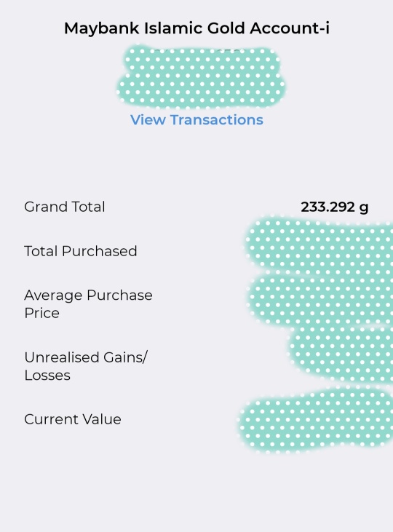Image resolution: width=393 pixels, height=532 pixels.
Task: Tap the word "Price" below Average Purchase
Action: [x=41, y=313]
